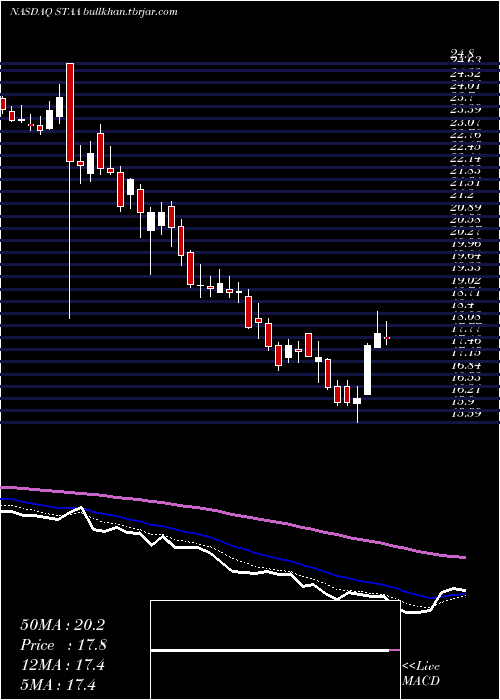This screenshot has width=500, height=700.
Task: Click the 16.53 price axis label
Action: tap(465, 378)
